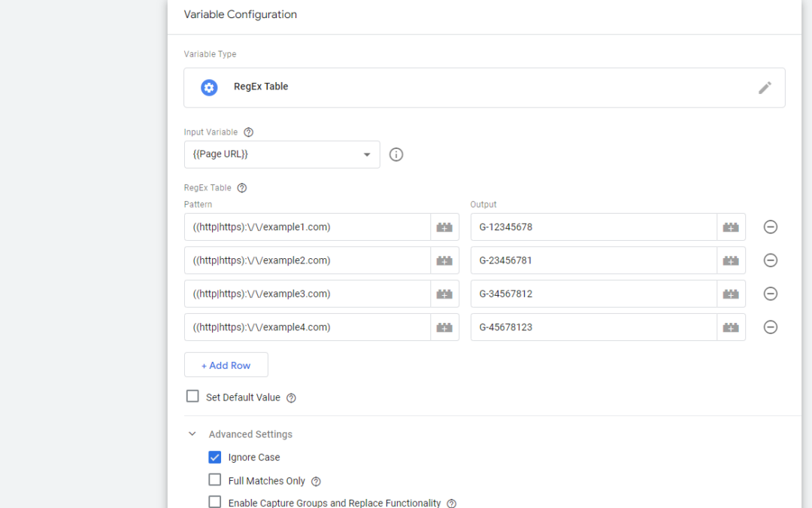This screenshot has width=812, height=508.
Task: Uncheck the Ignore Case checkbox
Action: tap(215, 457)
